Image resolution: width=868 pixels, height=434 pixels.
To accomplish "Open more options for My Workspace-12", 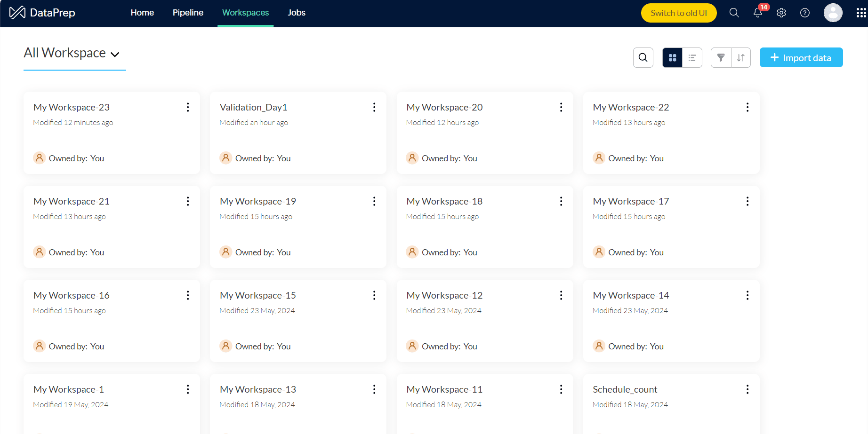I will click(561, 295).
